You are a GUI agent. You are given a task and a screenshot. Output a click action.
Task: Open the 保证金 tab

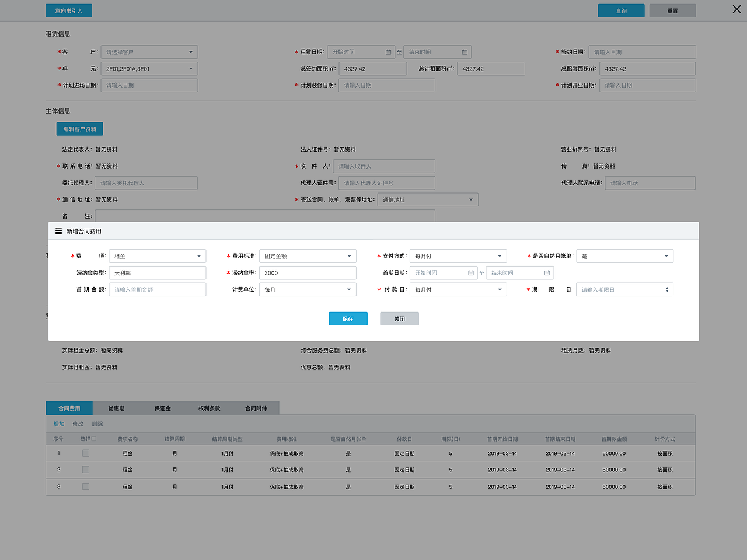coord(163,408)
